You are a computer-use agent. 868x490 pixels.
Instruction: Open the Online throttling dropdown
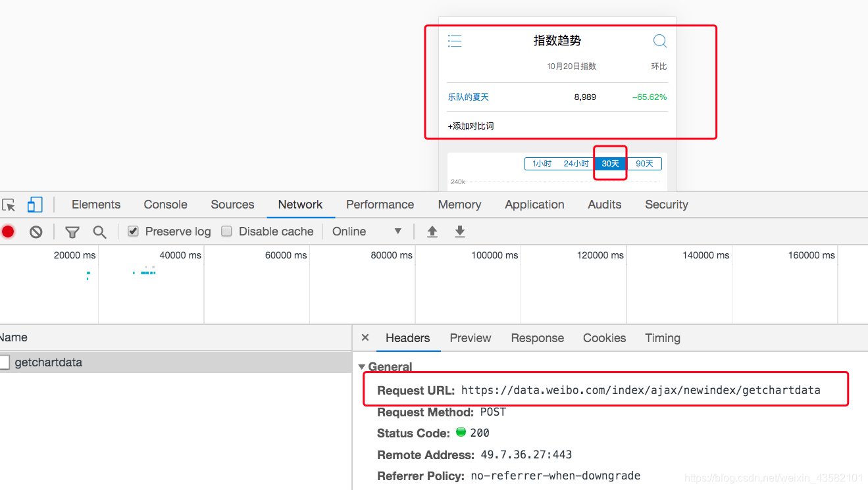click(x=367, y=232)
